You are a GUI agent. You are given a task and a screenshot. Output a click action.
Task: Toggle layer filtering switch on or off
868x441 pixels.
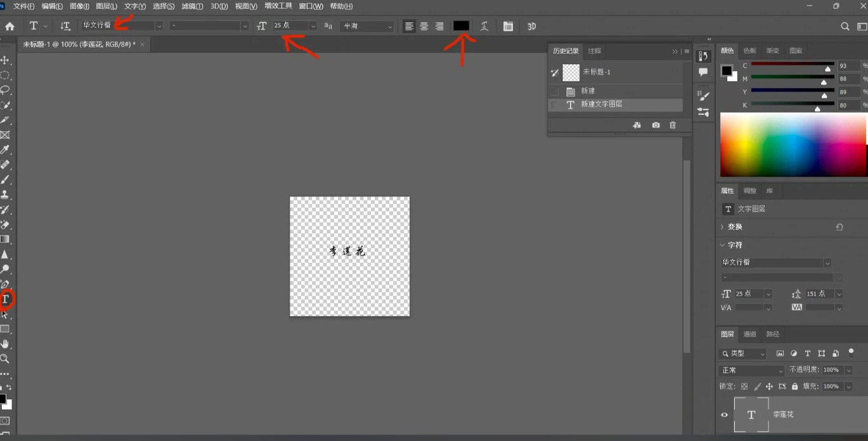click(x=852, y=352)
